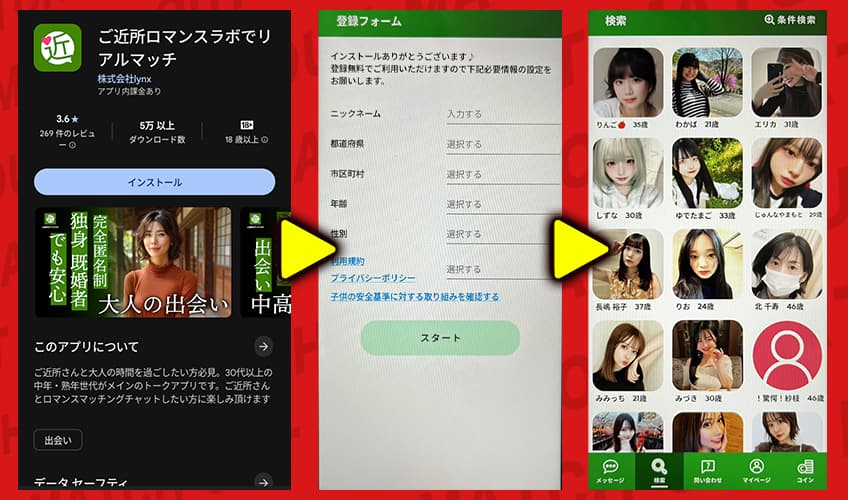The width and height of the screenshot is (848, 500).
Task: Open the 都道府県 selection dropdown
Action: point(502,144)
